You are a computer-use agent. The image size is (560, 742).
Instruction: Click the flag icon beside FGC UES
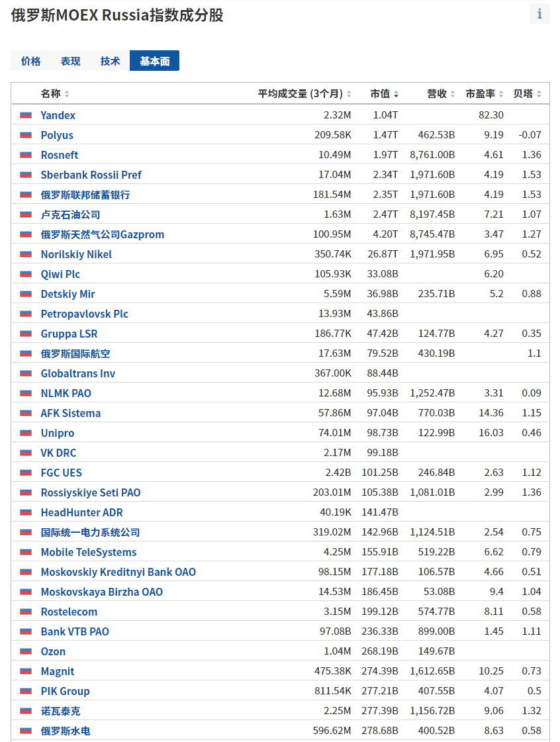coord(26,473)
